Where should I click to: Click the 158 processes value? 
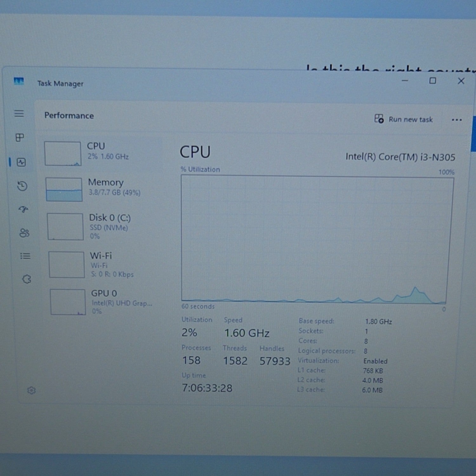pos(191,360)
